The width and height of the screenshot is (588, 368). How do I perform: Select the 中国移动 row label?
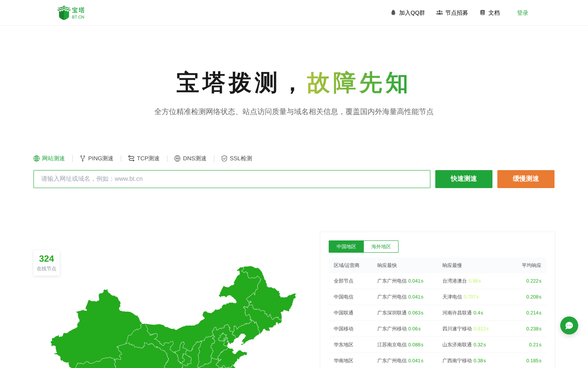(x=343, y=329)
